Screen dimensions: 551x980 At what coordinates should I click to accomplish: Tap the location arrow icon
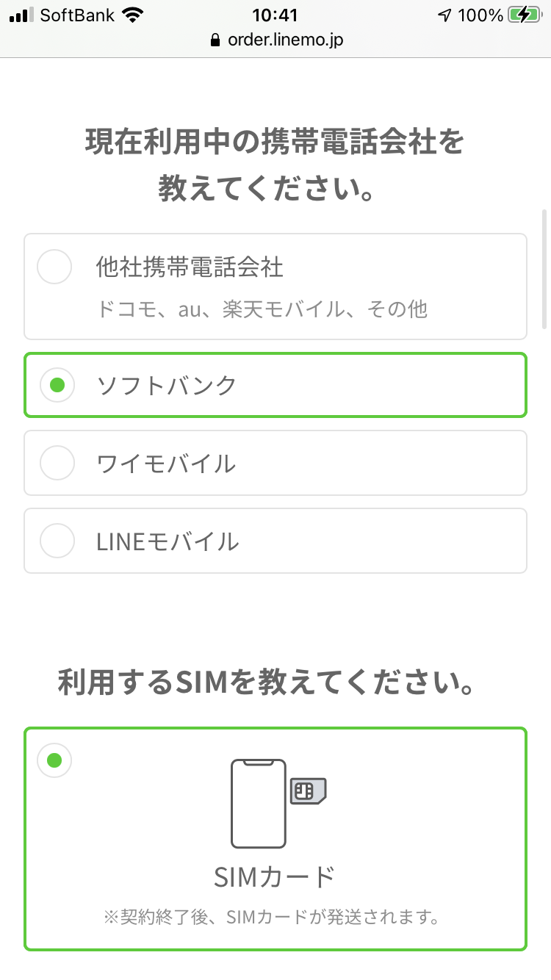pyautogui.click(x=444, y=15)
